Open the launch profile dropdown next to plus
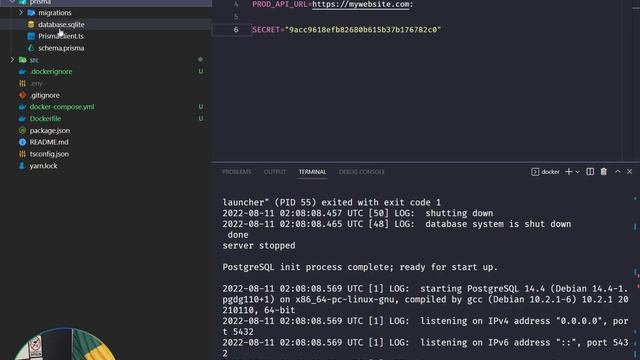 [x=578, y=172]
